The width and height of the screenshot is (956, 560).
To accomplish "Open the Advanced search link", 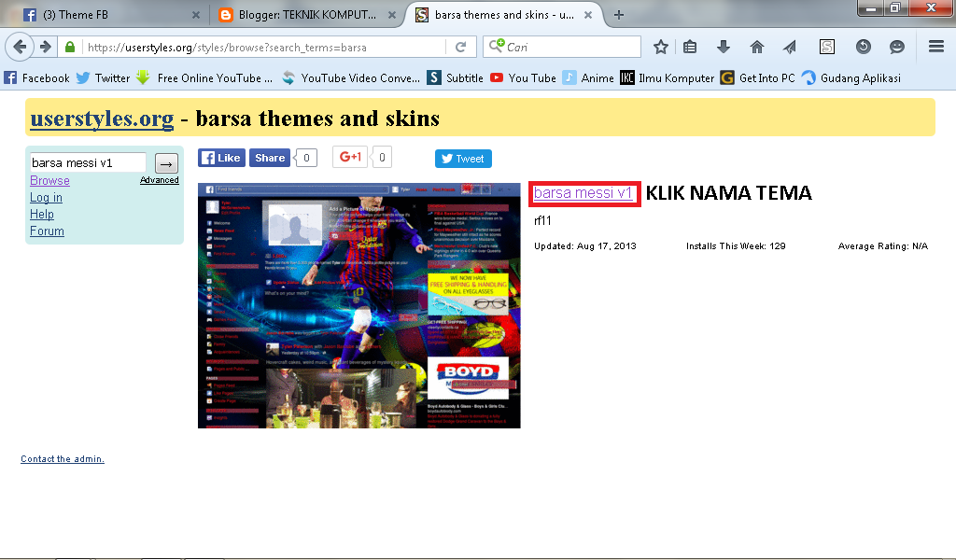I will [x=159, y=180].
